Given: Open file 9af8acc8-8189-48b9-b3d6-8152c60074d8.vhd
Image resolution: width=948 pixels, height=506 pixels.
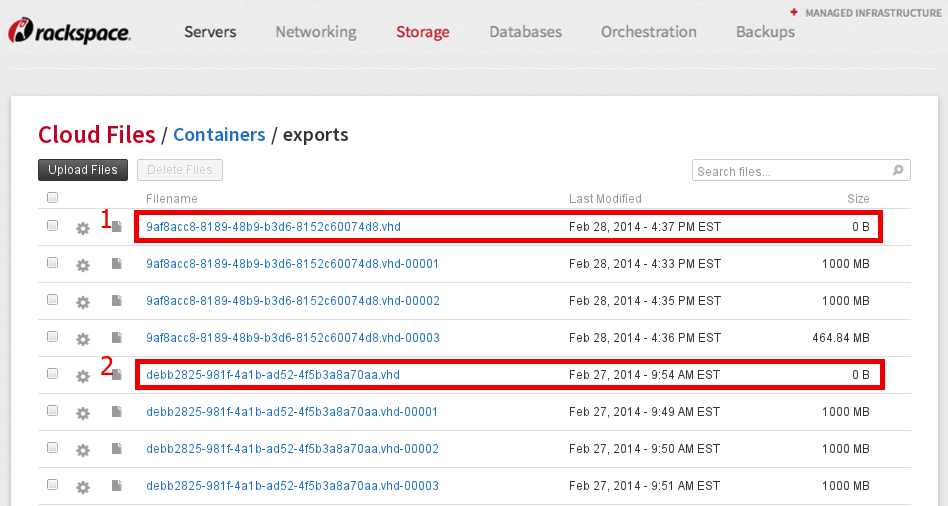Looking at the screenshot, I should click(x=273, y=227).
